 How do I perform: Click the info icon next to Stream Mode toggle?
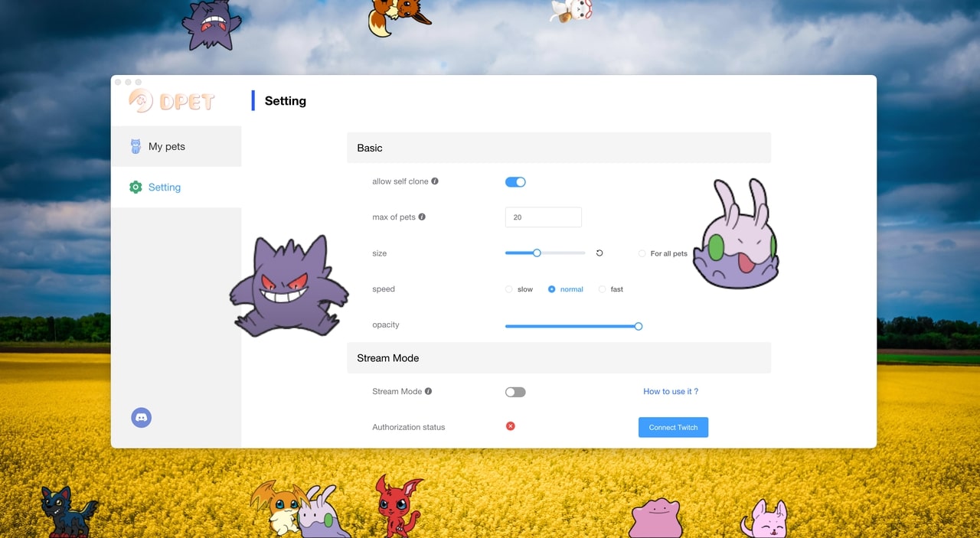428,391
